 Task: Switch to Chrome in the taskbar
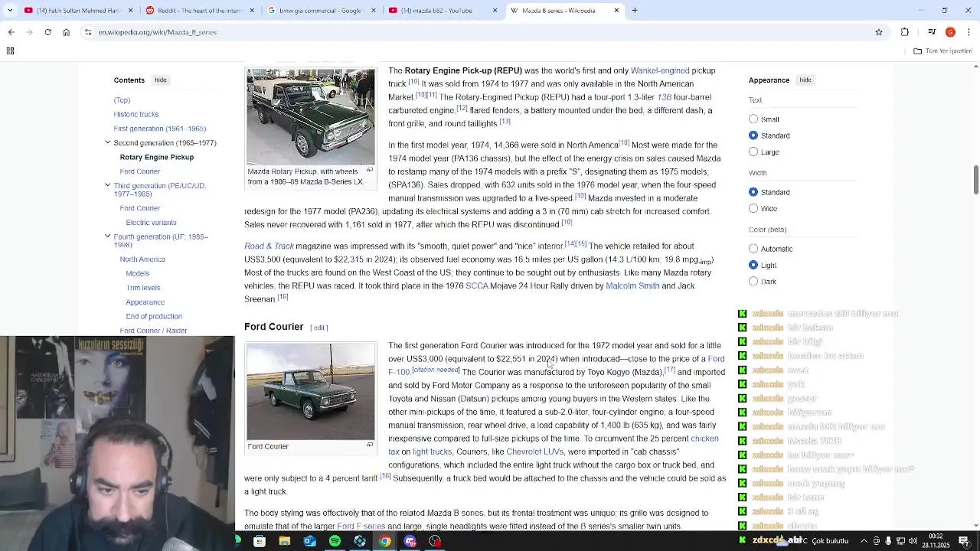pos(384,541)
